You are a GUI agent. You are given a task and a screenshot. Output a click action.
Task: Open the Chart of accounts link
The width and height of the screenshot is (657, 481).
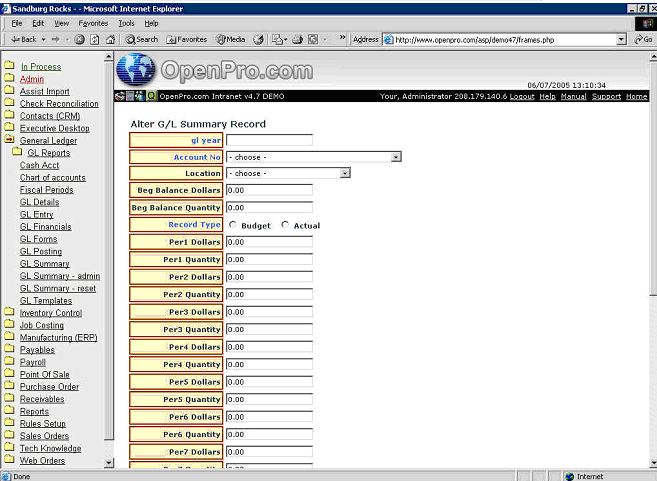[x=52, y=178]
